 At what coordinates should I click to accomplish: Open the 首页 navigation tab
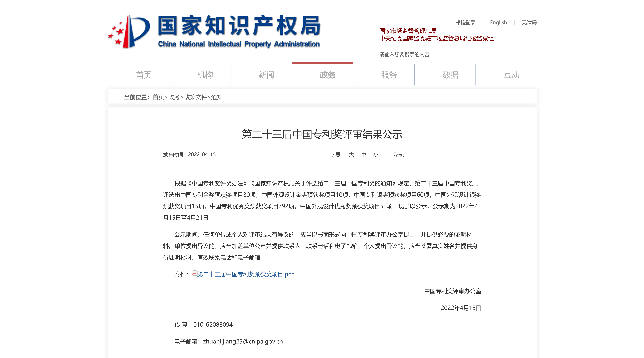(143, 75)
